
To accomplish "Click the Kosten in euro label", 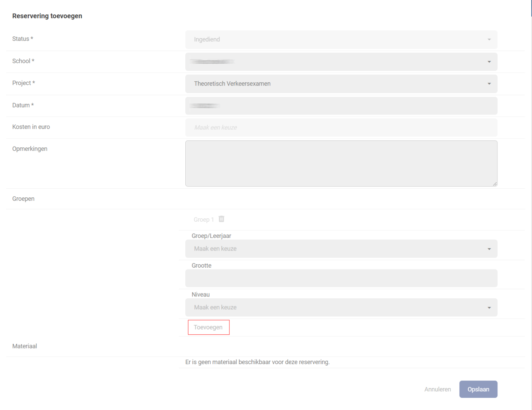I will pos(31,127).
